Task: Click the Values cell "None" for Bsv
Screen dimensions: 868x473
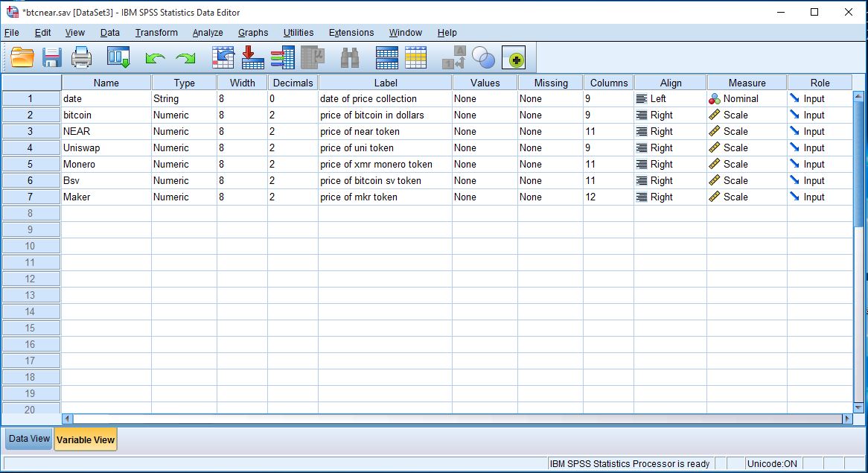Action: point(485,180)
